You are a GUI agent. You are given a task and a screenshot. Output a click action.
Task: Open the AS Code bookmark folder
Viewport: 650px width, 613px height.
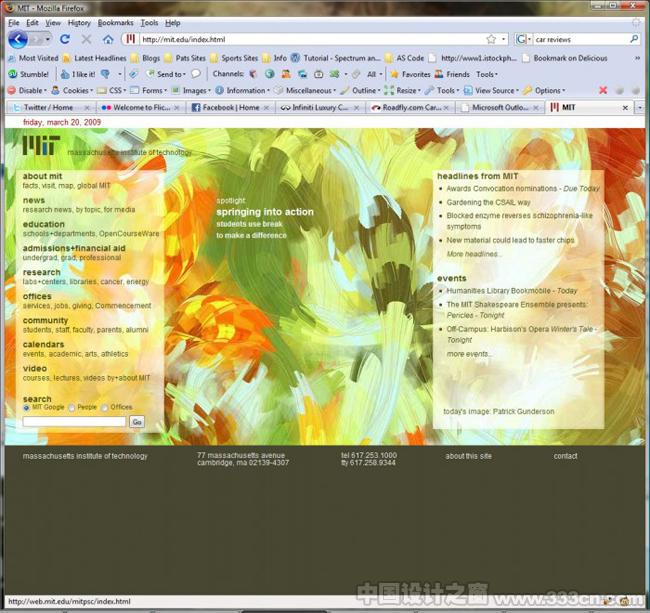[x=404, y=58]
